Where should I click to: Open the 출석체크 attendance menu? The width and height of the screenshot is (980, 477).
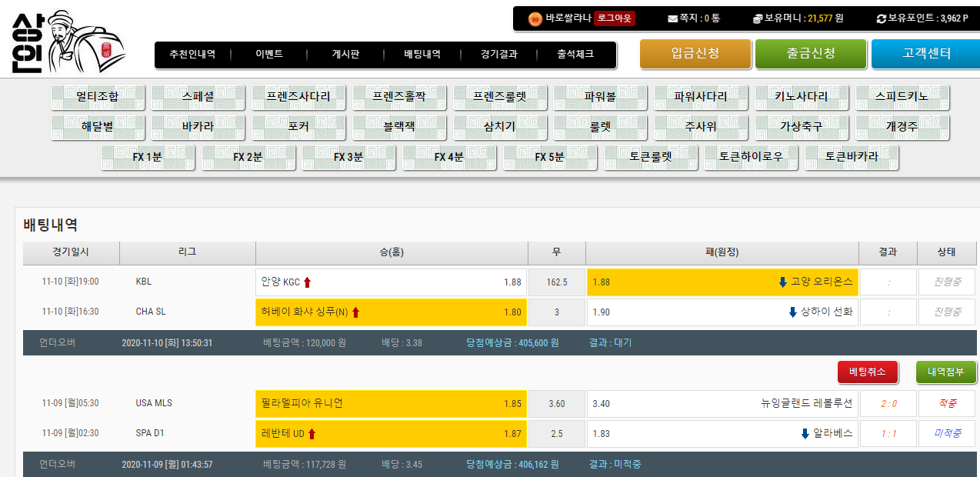pos(575,55)
